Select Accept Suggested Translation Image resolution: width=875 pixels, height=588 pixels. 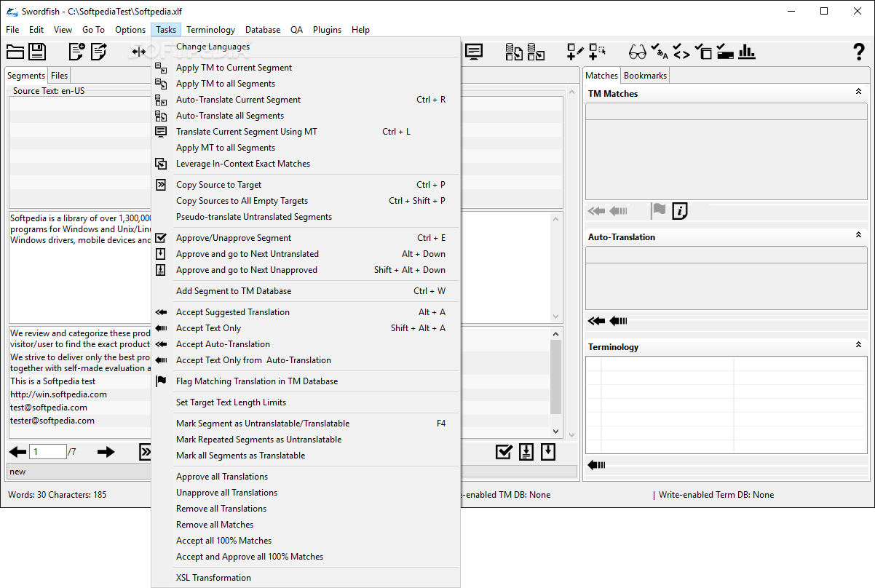point(306,312)
